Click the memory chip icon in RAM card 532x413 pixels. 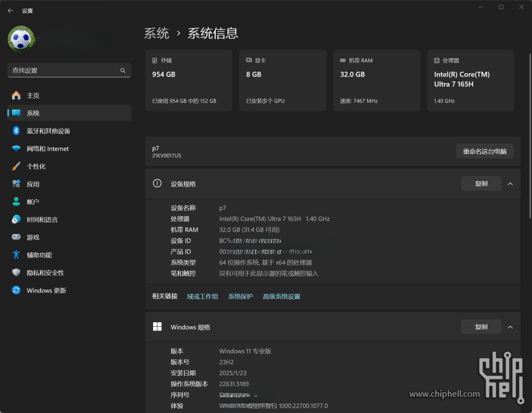pos(343,60)
